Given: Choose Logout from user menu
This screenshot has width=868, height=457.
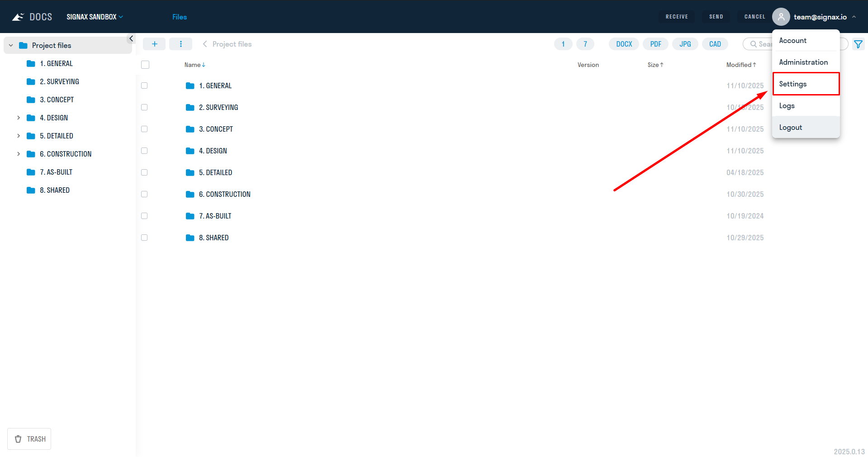Looking at the screenshot, I should [x=806, y=127].
